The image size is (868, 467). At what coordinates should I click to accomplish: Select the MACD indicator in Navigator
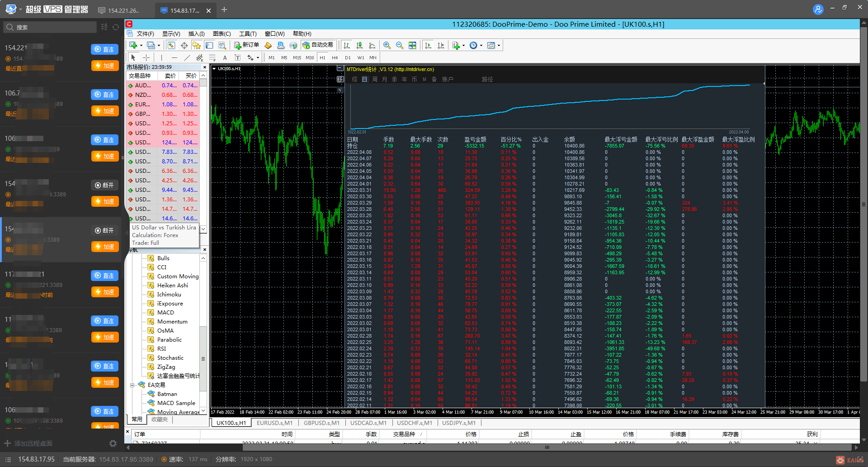[165, 313]
